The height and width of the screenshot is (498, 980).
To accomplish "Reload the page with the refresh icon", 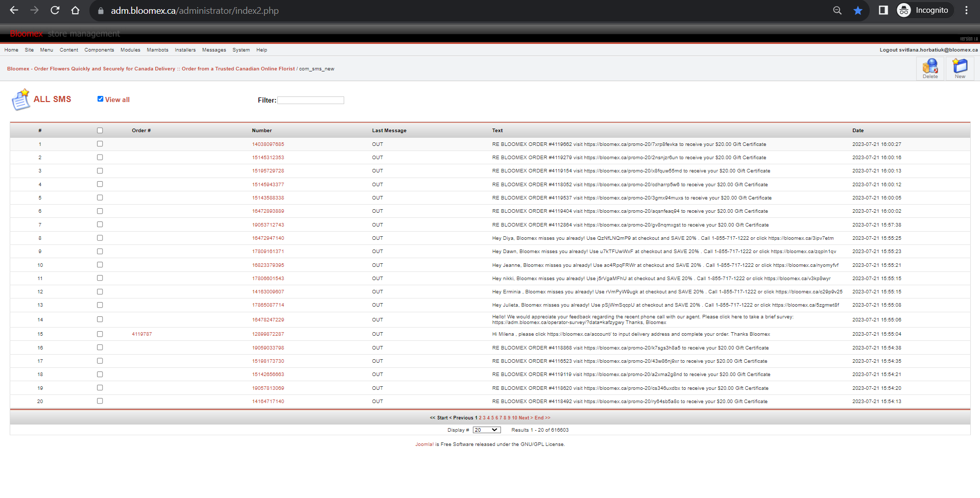I will click(x=55, y=10).
